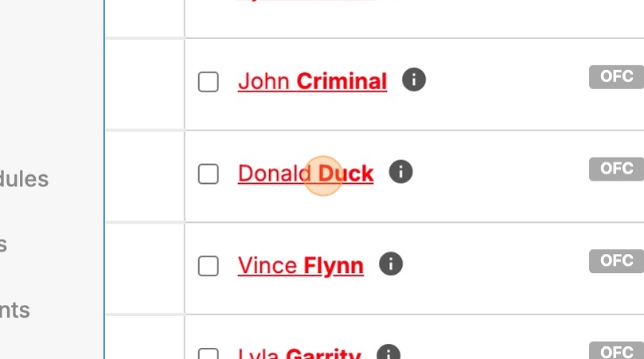644x359 pixels.
Task: Toggle the Lyla Garrity checkbox
Action: tap(209, 354)
